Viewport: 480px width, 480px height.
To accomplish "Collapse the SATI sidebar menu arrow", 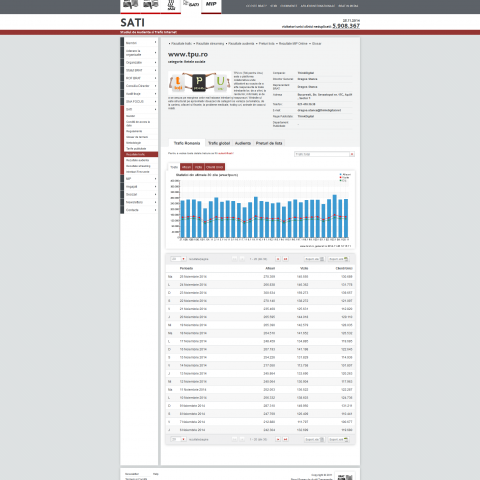I will 155,109.
